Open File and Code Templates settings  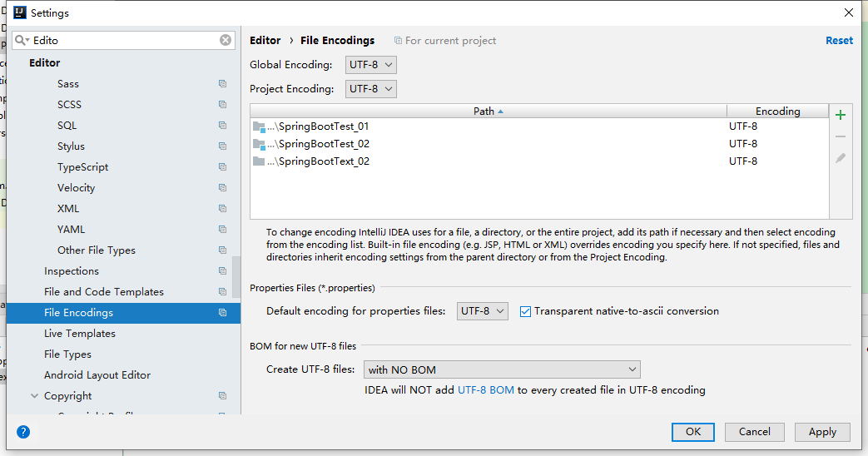pyautogui.click(x=104, y=291)
